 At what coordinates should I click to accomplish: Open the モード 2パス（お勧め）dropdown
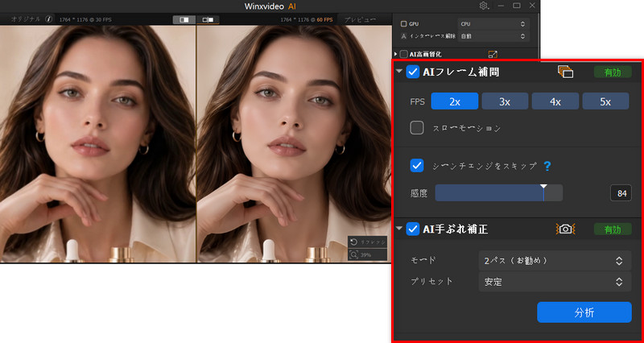point(555,260)
